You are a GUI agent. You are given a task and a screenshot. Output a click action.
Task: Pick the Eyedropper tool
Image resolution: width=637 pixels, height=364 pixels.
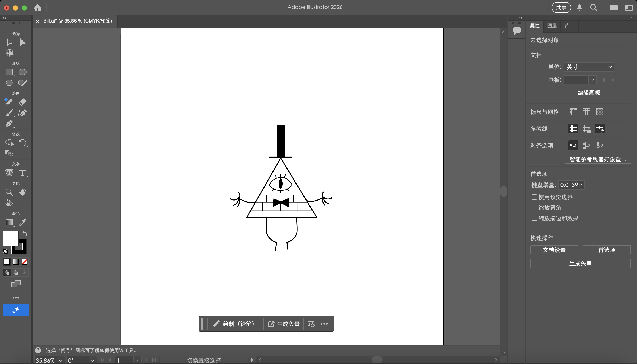click(x=23, y=222)
